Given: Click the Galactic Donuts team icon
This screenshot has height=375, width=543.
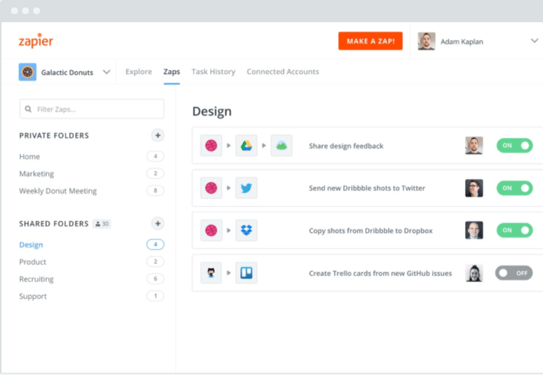Looking at the screenshot, I should tap(27, 72).
